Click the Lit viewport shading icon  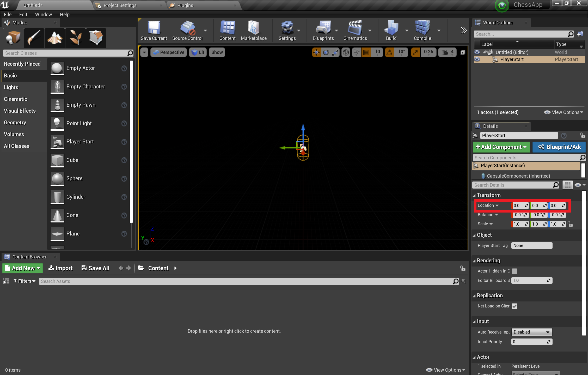point(198,52)
